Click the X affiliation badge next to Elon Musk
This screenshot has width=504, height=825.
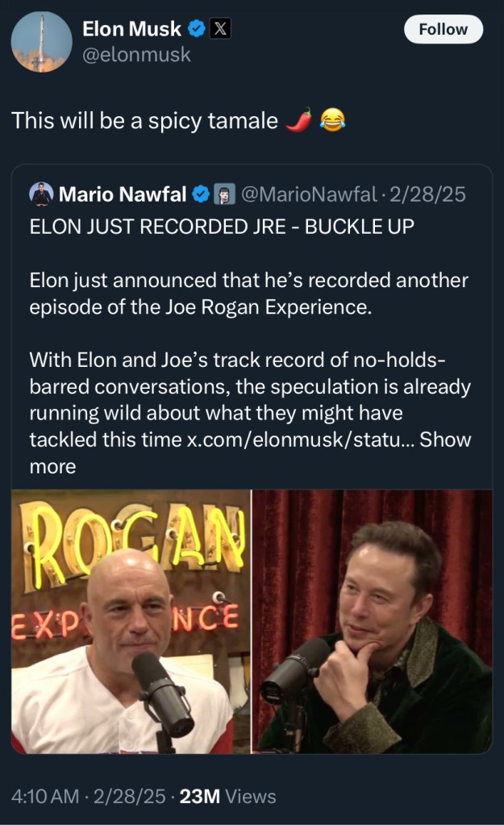[x=220, y=30]
